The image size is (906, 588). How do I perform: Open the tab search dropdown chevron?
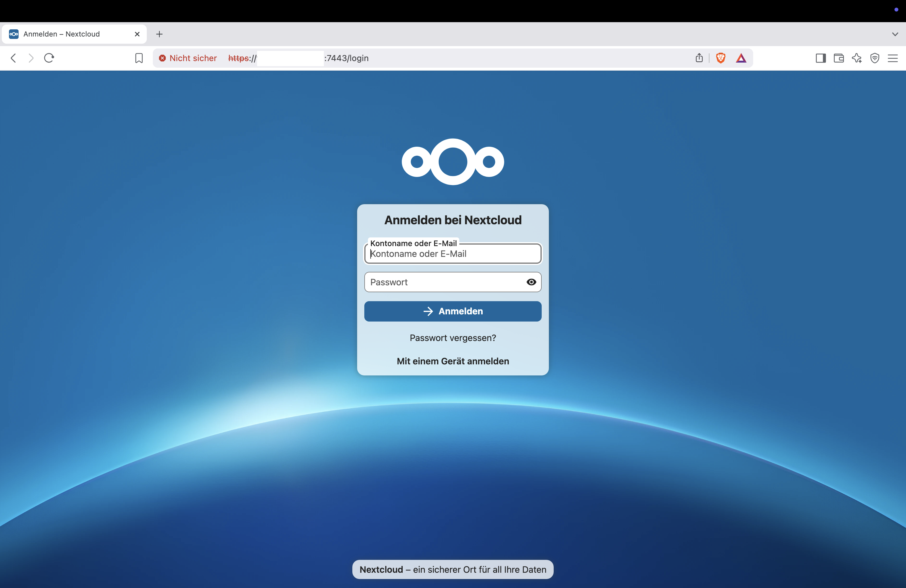895,34
